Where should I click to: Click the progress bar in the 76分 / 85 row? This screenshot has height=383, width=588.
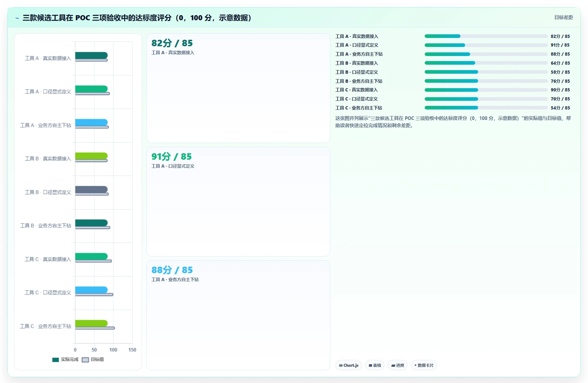pyautogui.click(x=486, y=81)
